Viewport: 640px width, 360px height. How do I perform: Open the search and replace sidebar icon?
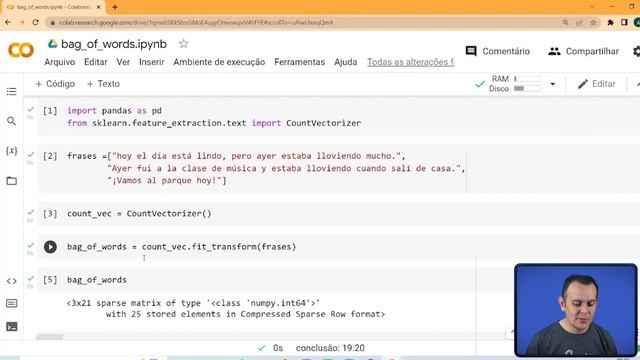(x=11, y=121)
